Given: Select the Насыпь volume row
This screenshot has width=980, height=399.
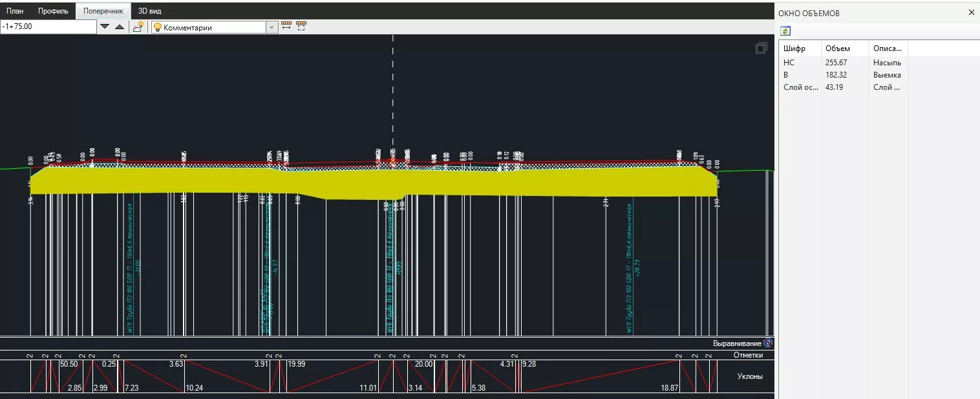Looking at the screenshot, I should pyautogui.click(x=840, y=63).
